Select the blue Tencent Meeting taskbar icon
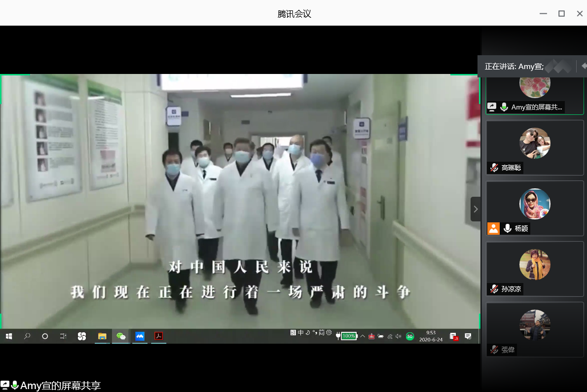 coord(140,336)
